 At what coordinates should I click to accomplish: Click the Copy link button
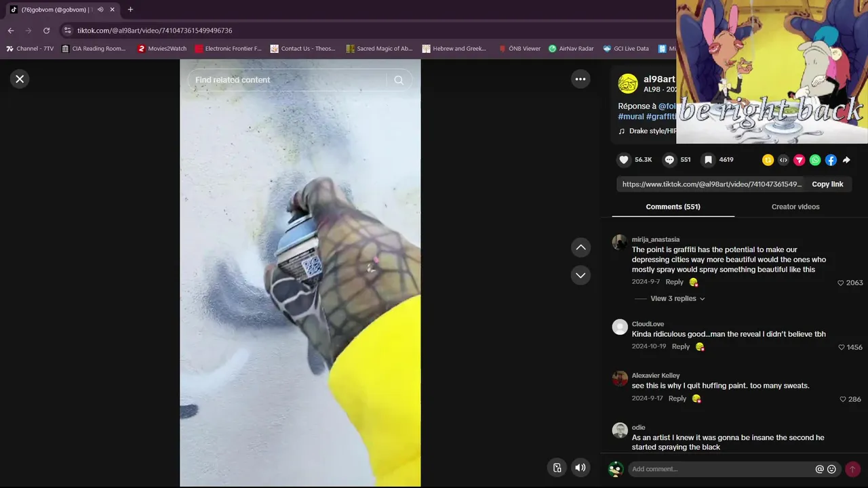point(827,184)
